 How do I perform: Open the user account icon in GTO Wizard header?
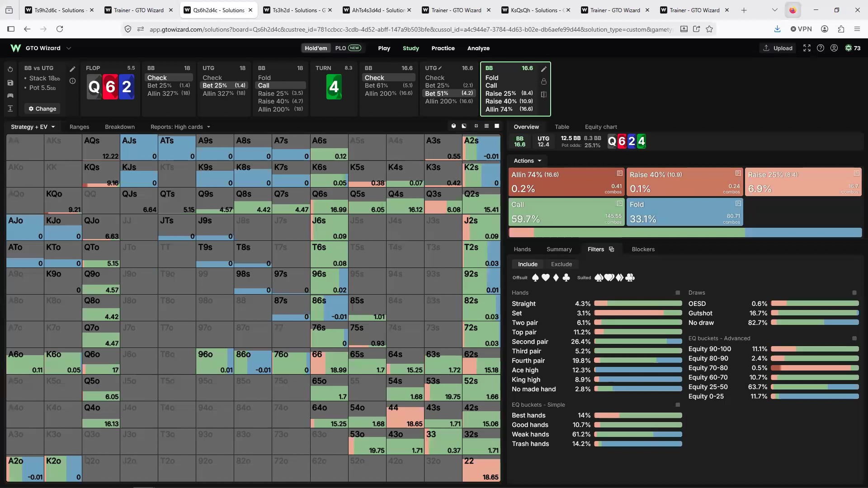coord(834,48)
